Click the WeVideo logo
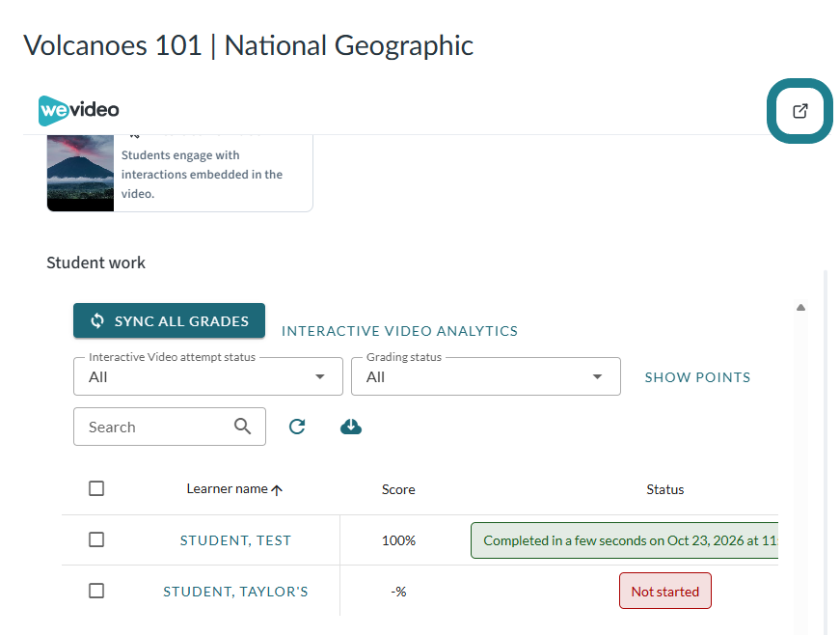This screenshot has width=840, height=635. 79,110
